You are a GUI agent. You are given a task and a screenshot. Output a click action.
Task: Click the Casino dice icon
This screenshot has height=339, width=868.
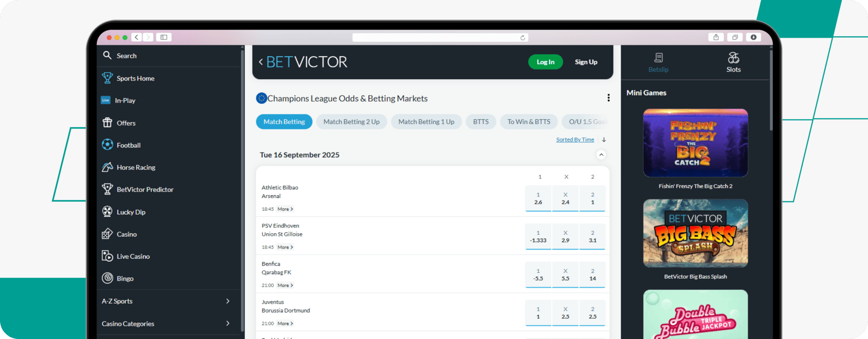click(107, 234)
